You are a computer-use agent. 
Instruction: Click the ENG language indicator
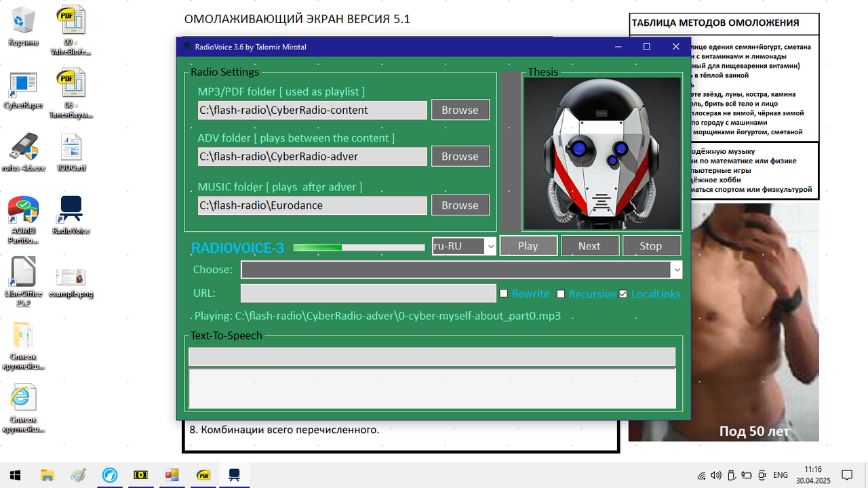tap(781, 475)
